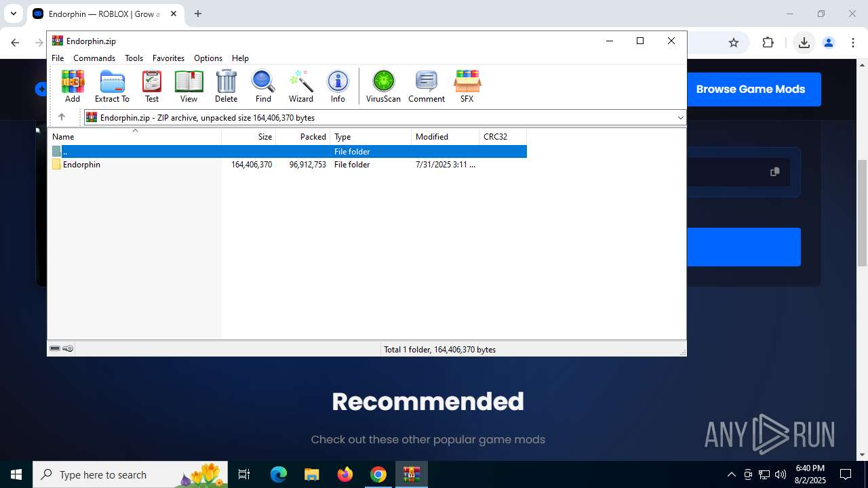868x488 pixels.
Task: Expand the archive path dropdown
Action: 680,118
